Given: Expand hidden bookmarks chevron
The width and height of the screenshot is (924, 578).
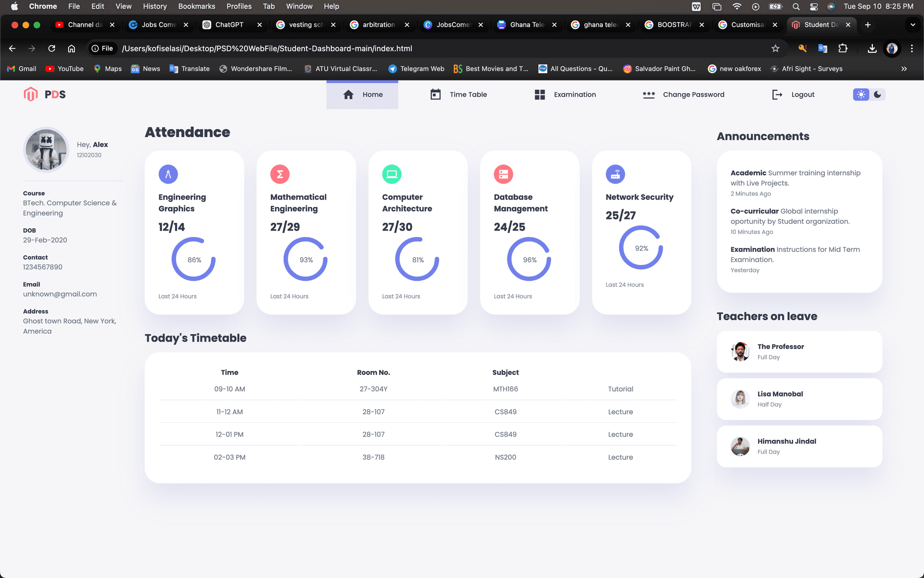Looking at the screenshot, I should pyautogui.click(x=904, y=69).
